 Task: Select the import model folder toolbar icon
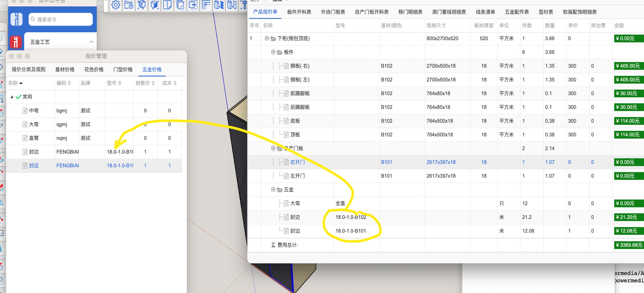click(x=129, y=5)
